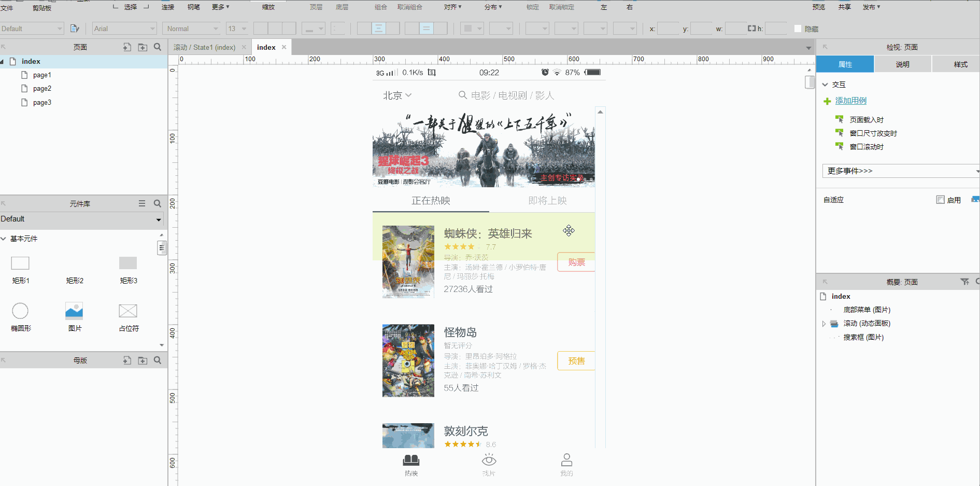The height and width of the screenshot is (486, 980).
Task: Click the 滚动 dynamic panel icon in outline
Action: (834, 323)
